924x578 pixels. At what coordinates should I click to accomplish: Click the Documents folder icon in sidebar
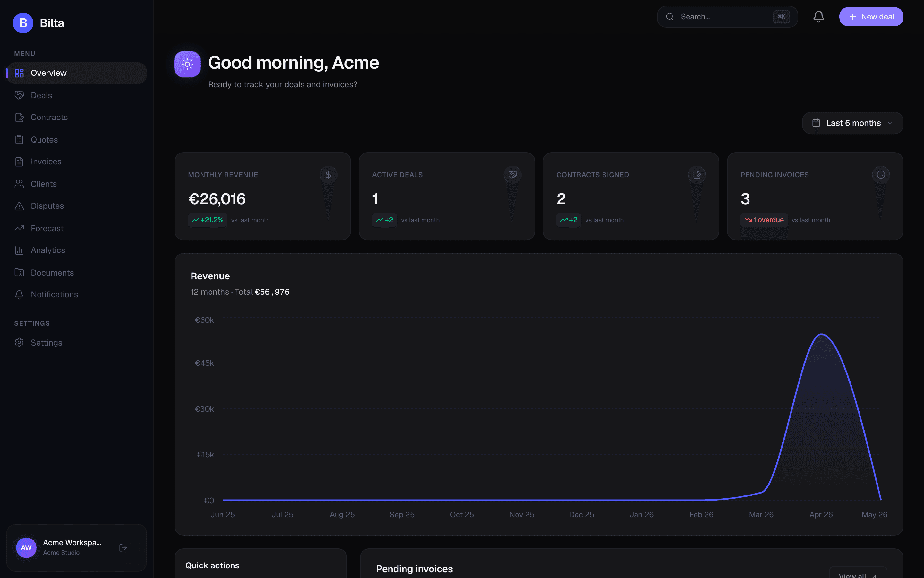pos(19,273)
